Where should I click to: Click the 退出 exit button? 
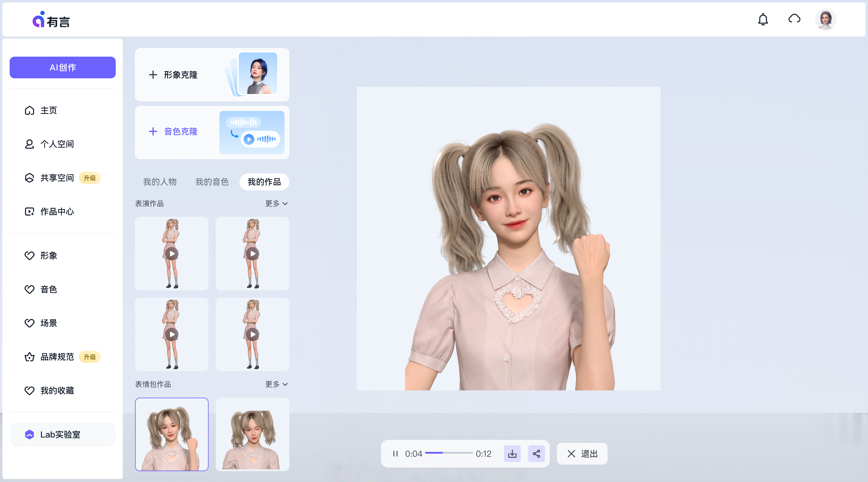pos(582,454)
